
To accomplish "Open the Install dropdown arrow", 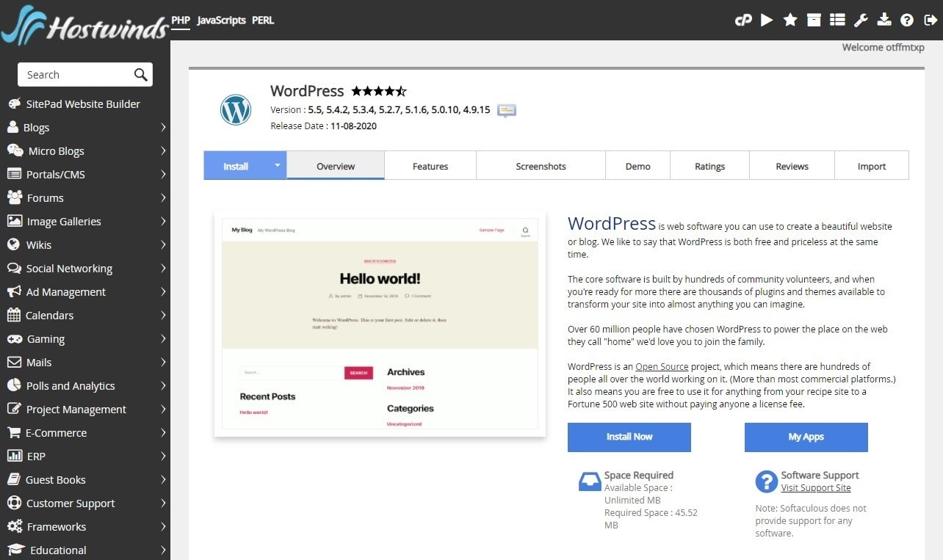I will tap(278, 166).
